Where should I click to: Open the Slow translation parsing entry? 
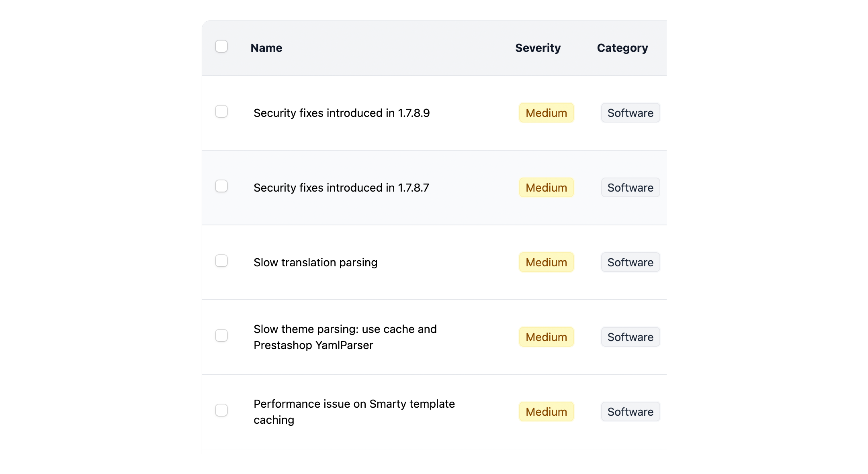(315, 262)
